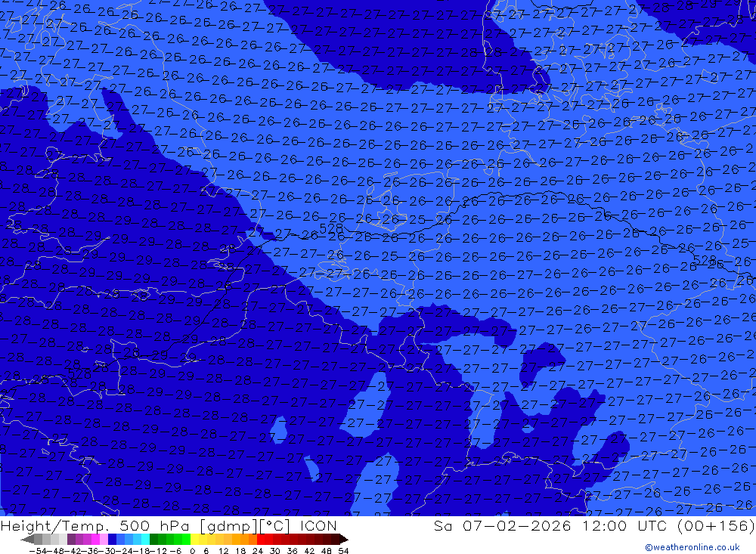The height and width of the screenshot is (554, 756).
Task: Click the -6 label on the color scale
Action: (175, 551)
